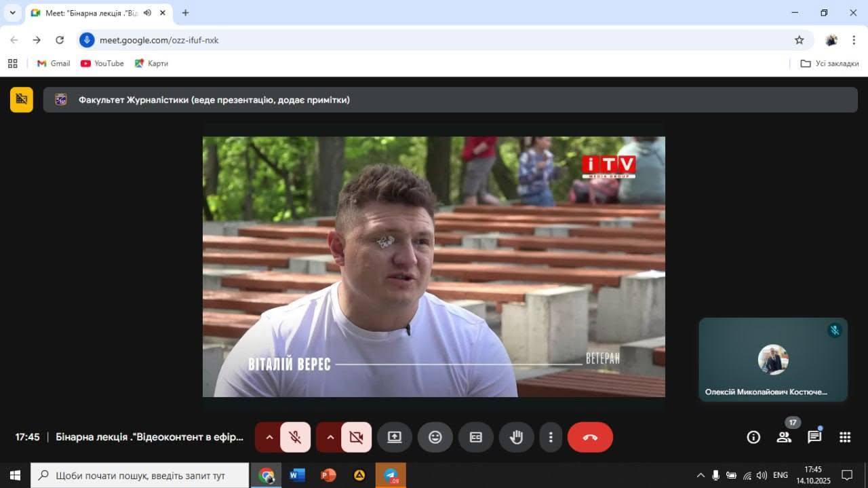The width and height of the screenshot is (868, 488).
Task: Open the Gmail bookmark
Action: coord(53,63)
